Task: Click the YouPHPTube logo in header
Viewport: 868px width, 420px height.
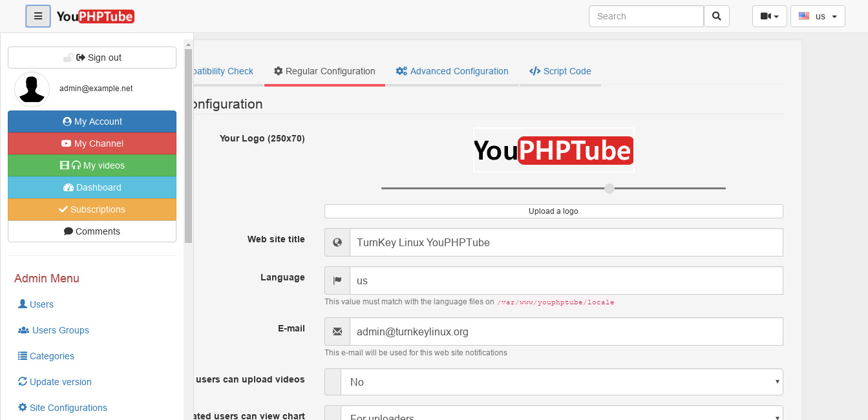Action: click(x=96, y=16)
